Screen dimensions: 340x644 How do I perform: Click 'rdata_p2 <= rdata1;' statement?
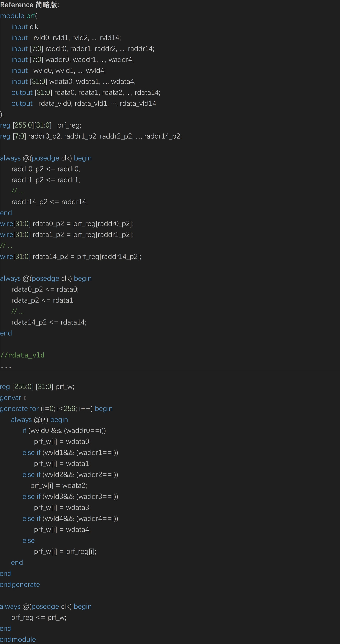[43, 300]
